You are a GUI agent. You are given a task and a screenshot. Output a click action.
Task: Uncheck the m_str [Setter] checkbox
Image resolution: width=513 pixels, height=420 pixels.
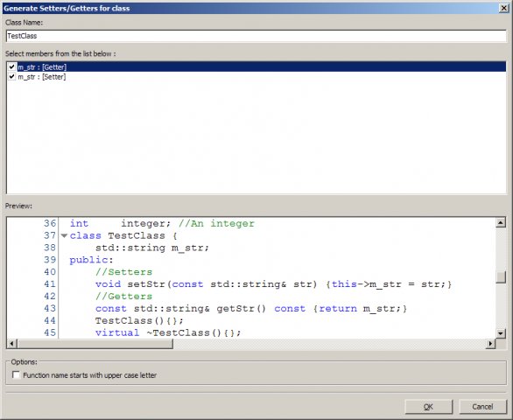[x=11, y=76]
